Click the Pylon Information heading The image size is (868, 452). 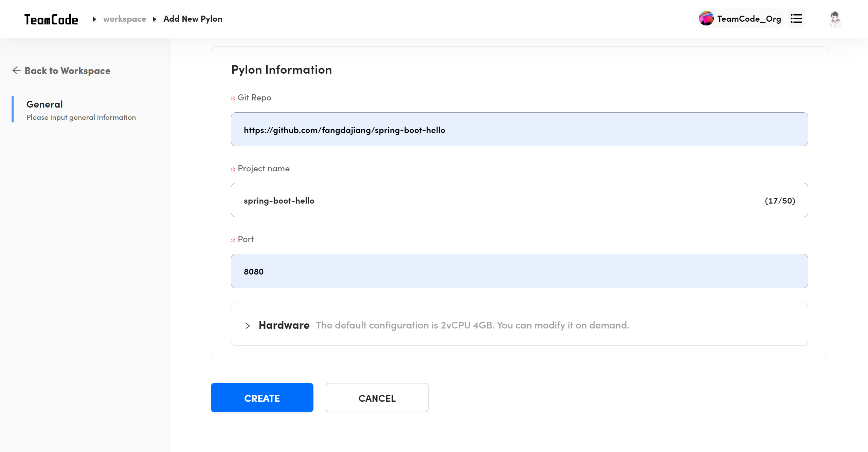282,70
